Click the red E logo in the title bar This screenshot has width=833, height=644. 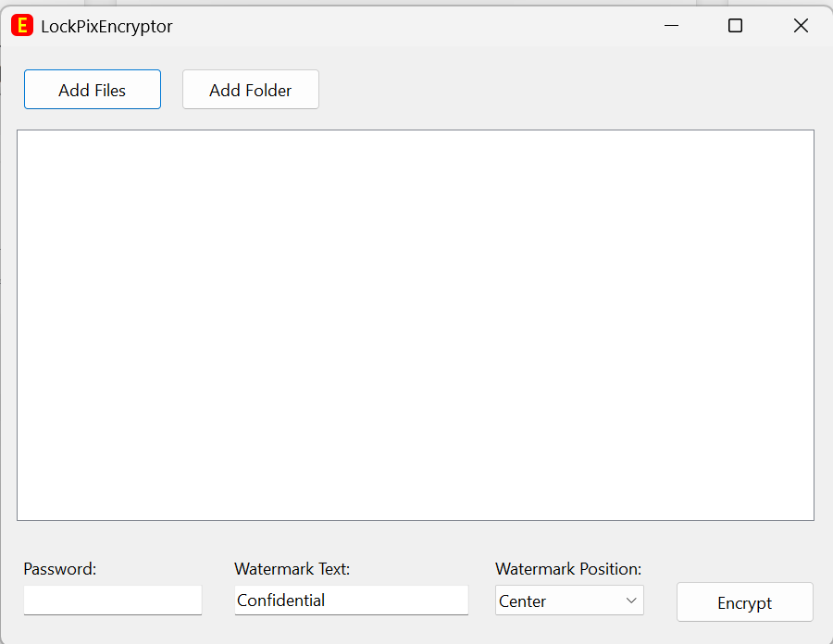[21, 26]
